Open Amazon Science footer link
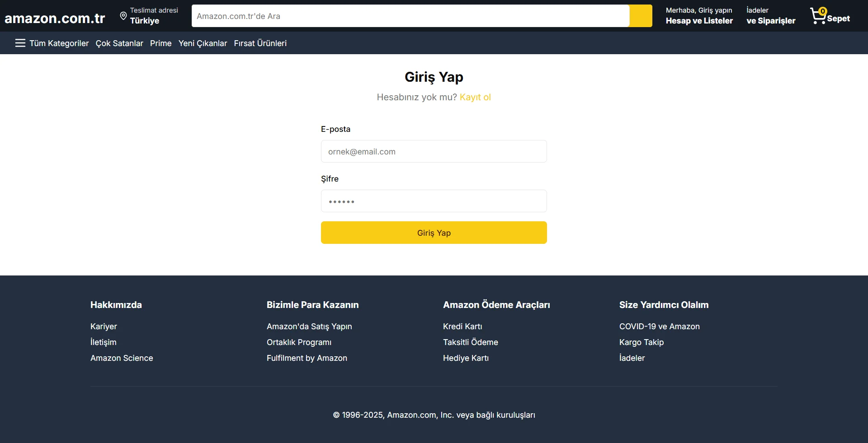The height and width of the screenshot is (443, 868). pyautogui.click(x=122, y=358)
